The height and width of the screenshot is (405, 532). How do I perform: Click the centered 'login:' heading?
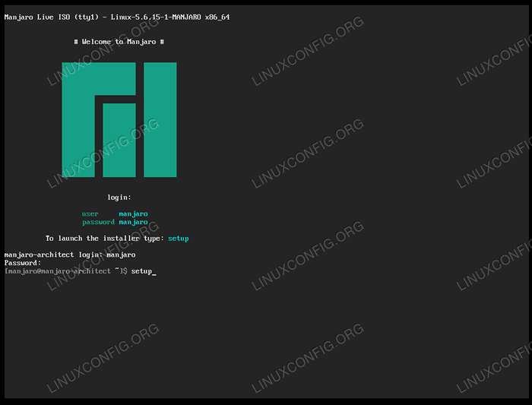coord(119,198)
